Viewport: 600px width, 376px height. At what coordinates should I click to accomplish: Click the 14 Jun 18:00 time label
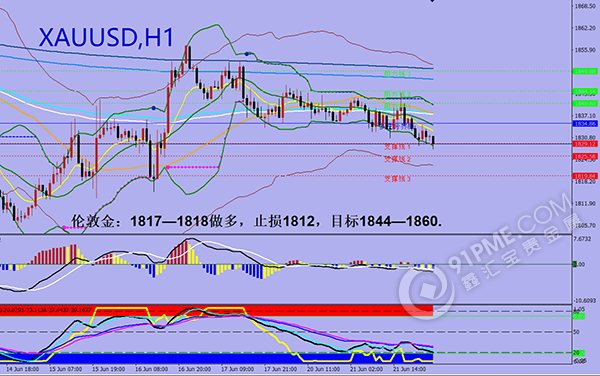pos(22,369)
